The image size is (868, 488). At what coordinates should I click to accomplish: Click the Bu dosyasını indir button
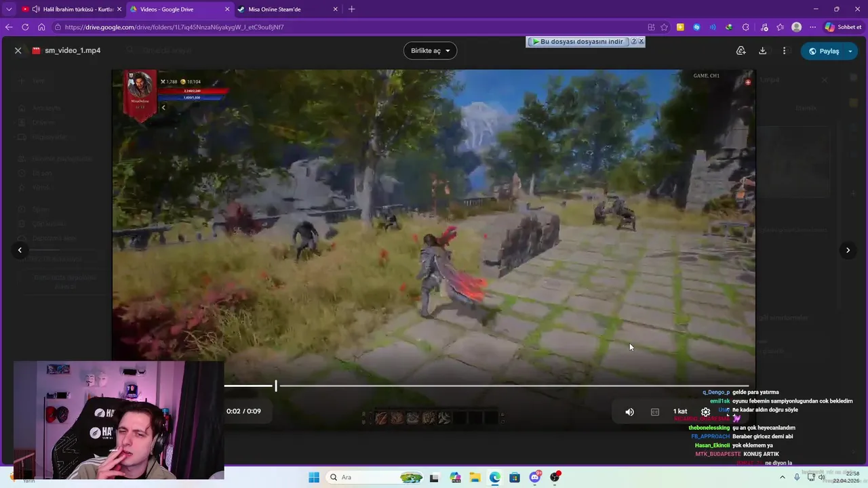578,41
